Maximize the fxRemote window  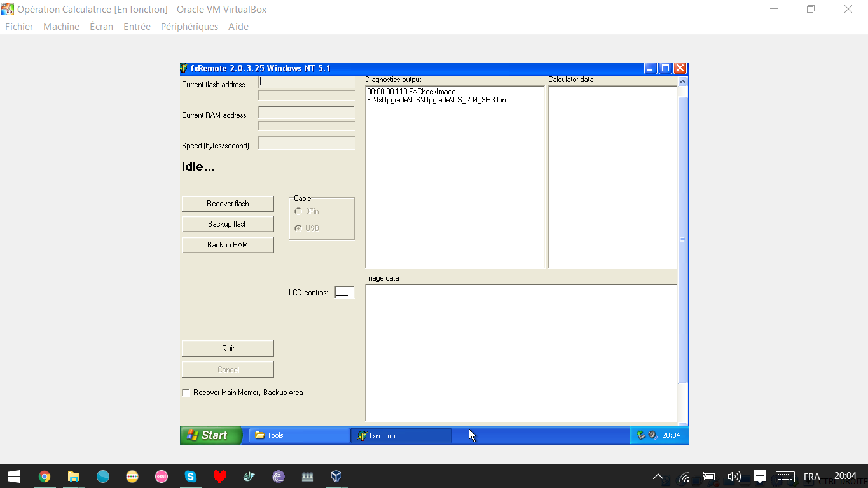tap(665, 68)
